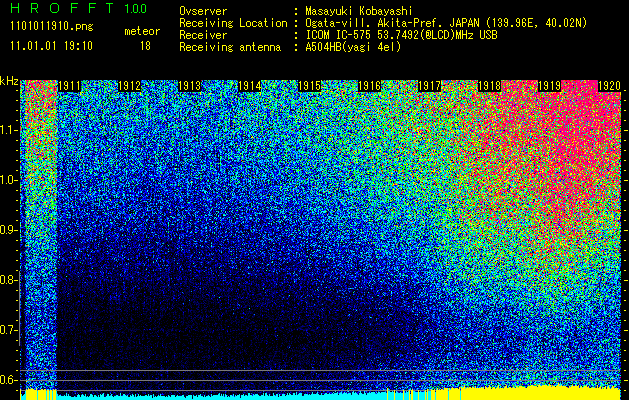Select the filename 1101011910.png
This screenshot has height=400, width=629.
[52, 27]
